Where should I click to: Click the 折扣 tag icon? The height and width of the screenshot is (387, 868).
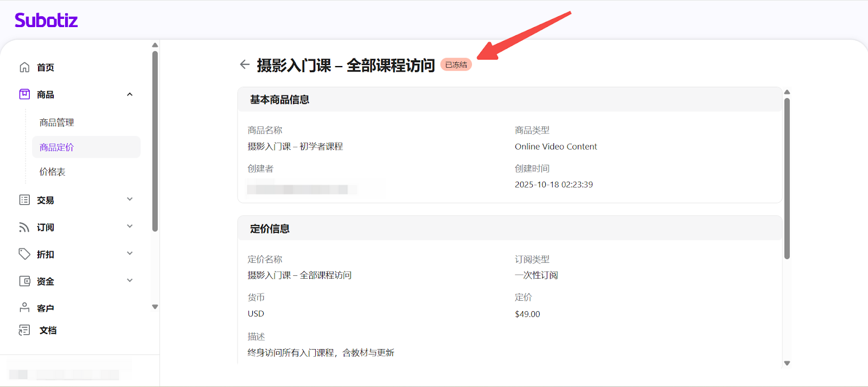tap(24, 254)
